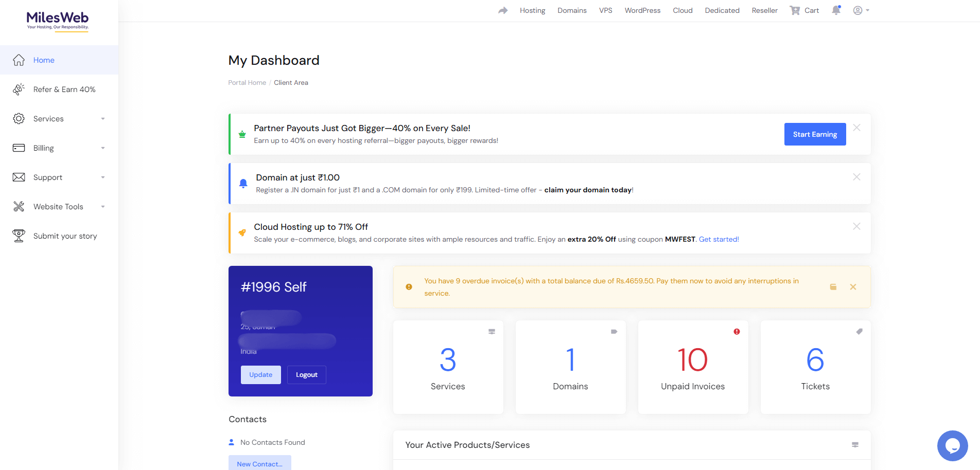Click the Refer & Earn megaphone icon
Screen dimensions: 980x470
19,89
